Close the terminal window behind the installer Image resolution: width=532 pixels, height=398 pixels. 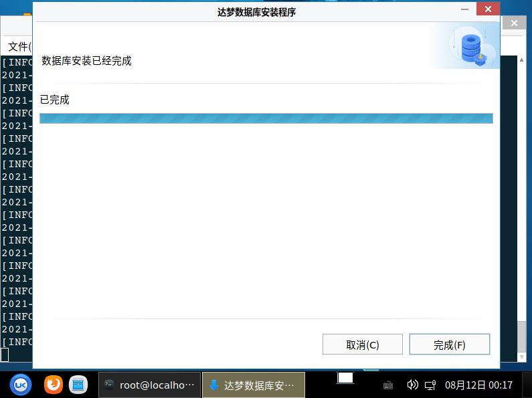pos(514,23)
